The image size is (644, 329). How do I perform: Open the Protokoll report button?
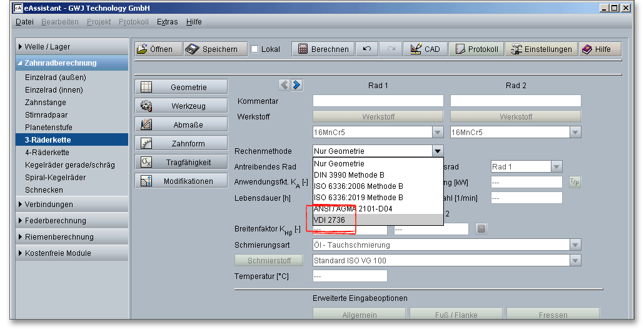[x=477, y=49]
